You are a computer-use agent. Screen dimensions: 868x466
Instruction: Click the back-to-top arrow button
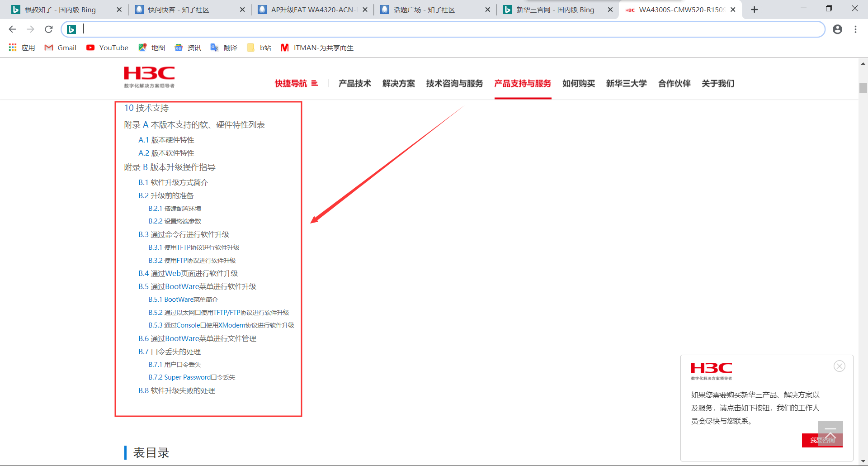point(830,433)
